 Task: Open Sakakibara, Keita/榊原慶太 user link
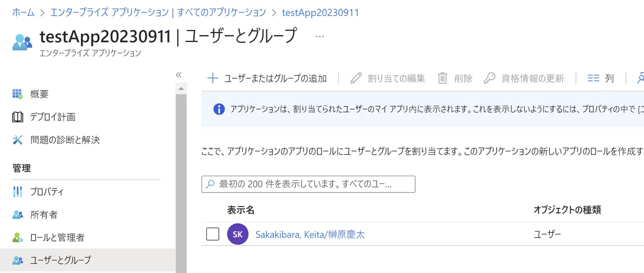(x=310, y=235)
